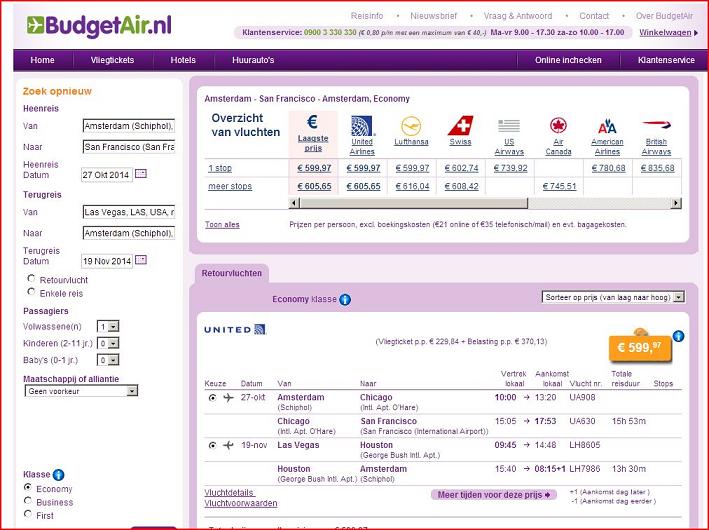
Task: Select the 27-okt outbound flight radio
Action: coord(212,398)
